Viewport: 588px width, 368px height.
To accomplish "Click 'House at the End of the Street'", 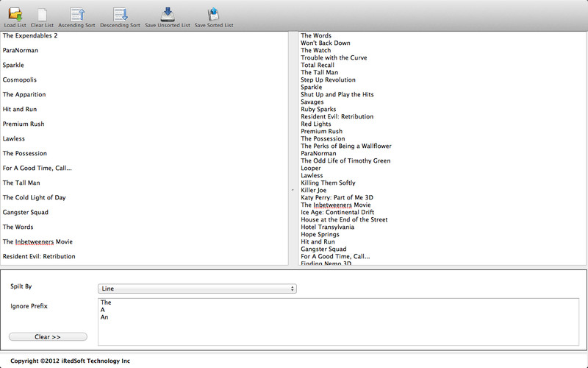I will (344, 219).
